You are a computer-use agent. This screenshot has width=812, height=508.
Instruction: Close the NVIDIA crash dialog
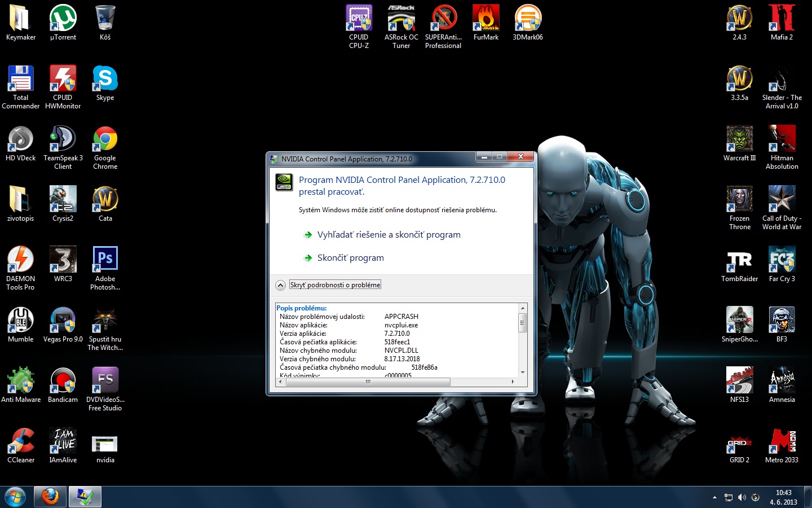520,157
